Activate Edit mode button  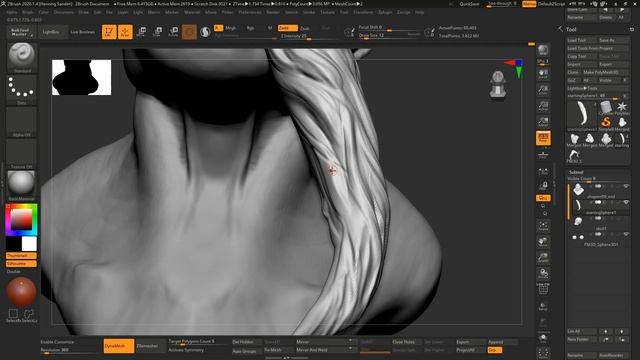click(109, 32)
